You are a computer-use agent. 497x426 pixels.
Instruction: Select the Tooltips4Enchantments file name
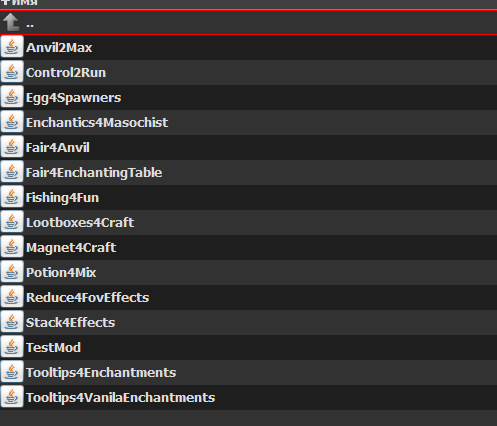click(101, 373)
